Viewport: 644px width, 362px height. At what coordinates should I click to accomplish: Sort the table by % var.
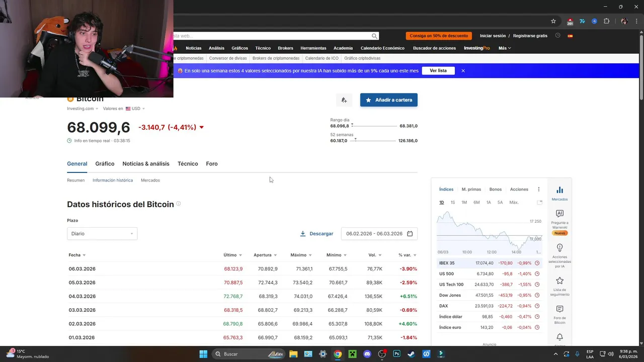point(408,255)
